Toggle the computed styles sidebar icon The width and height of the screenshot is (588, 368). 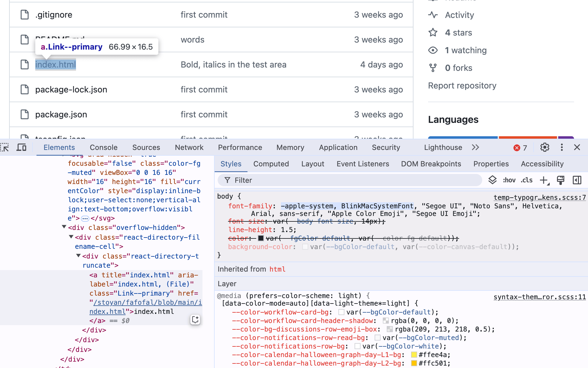pos(577,180)
